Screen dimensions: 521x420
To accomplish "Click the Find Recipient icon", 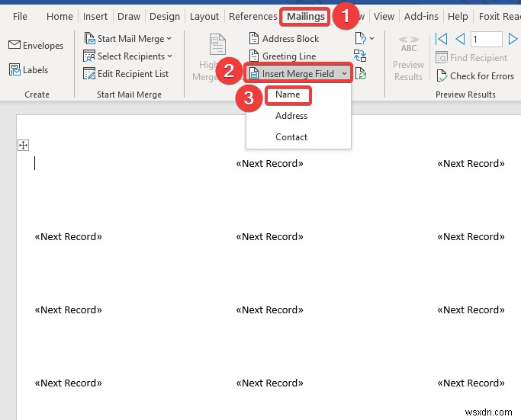I will coord(442,58).
